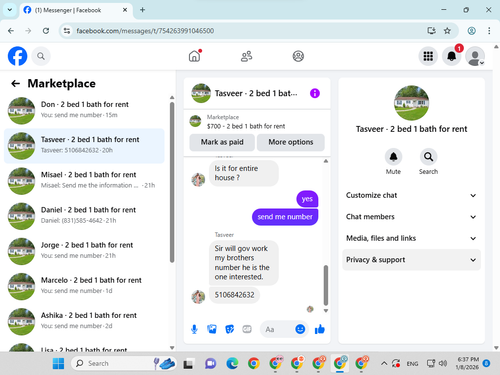
Task: Click the 'send me number' message bubble
Action: (285, 217)
